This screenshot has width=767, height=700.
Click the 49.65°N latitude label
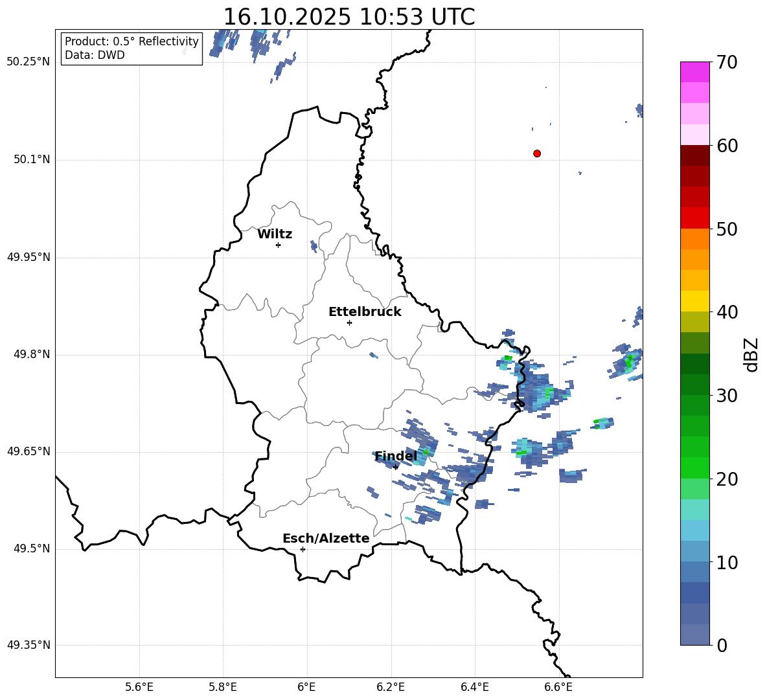pos(29,451)
